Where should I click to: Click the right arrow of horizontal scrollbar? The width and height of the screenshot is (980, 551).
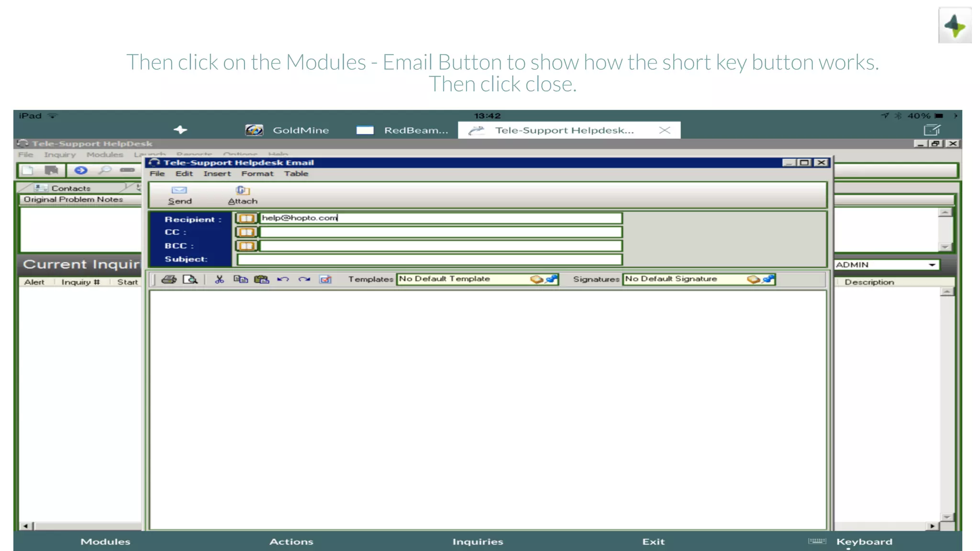point(932,526)
